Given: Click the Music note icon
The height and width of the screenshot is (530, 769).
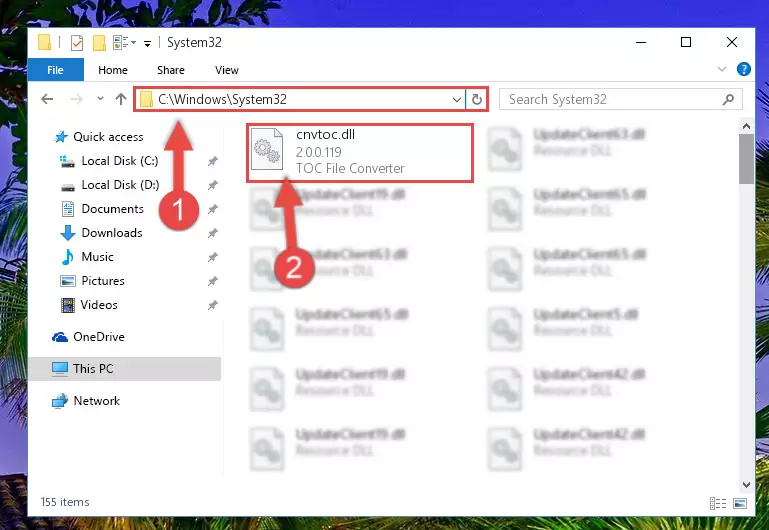Looking at the screenshot, I should point(67,257).
